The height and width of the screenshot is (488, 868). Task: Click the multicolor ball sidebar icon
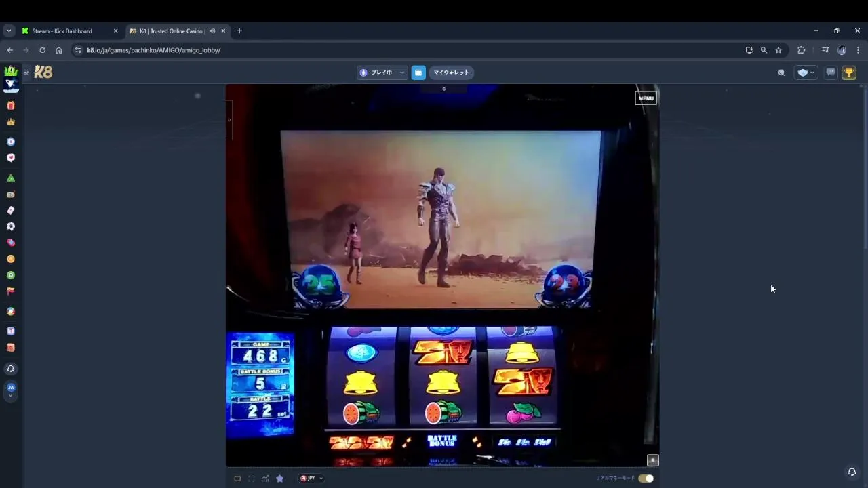click(x=11, y=312)
